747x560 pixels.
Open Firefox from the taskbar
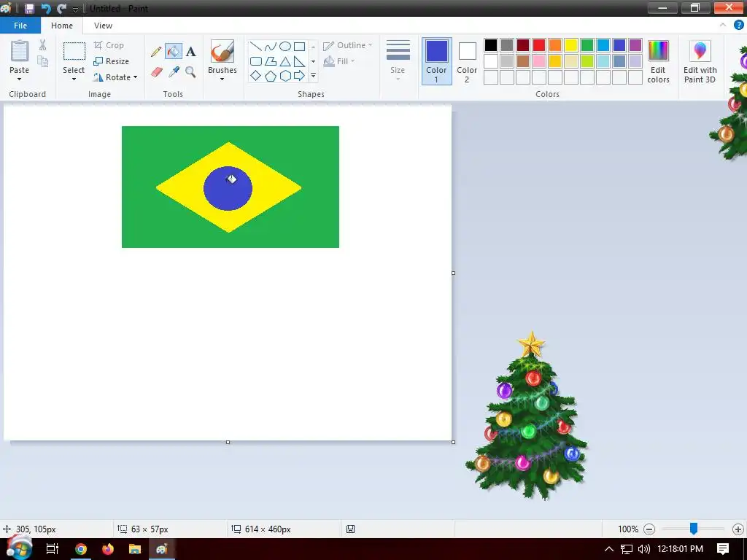(x=108, y=549)
